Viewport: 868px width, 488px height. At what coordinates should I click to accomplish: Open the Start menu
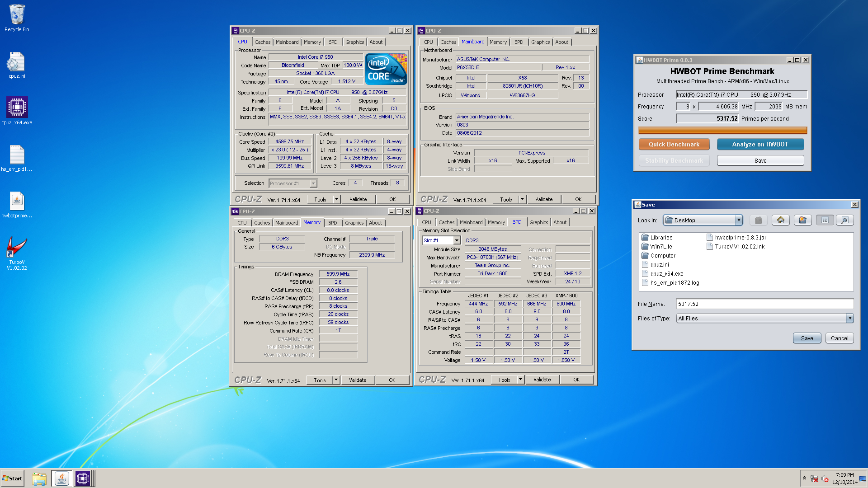pos(12,479)
